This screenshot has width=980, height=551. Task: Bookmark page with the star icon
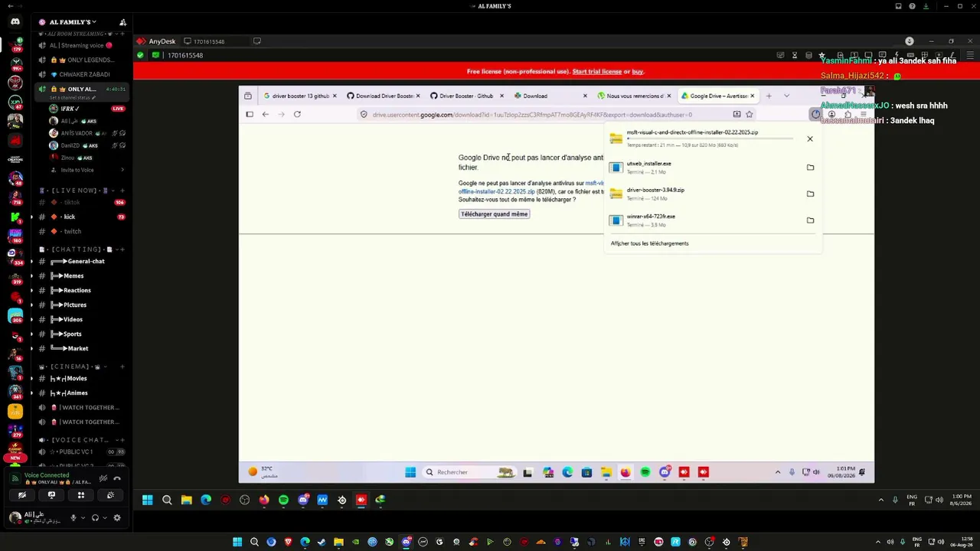coord(750,114)
